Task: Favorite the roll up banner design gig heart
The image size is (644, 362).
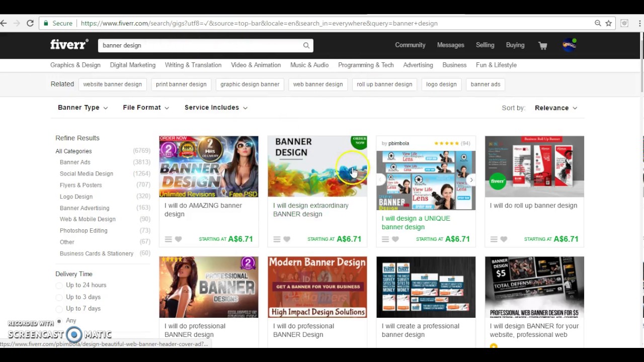Action: click(504, 239)
